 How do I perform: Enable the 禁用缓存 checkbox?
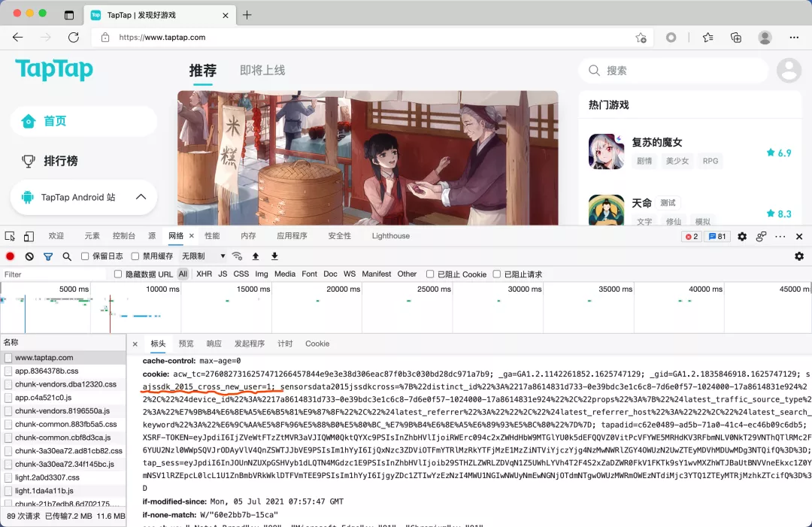(135, 255)
